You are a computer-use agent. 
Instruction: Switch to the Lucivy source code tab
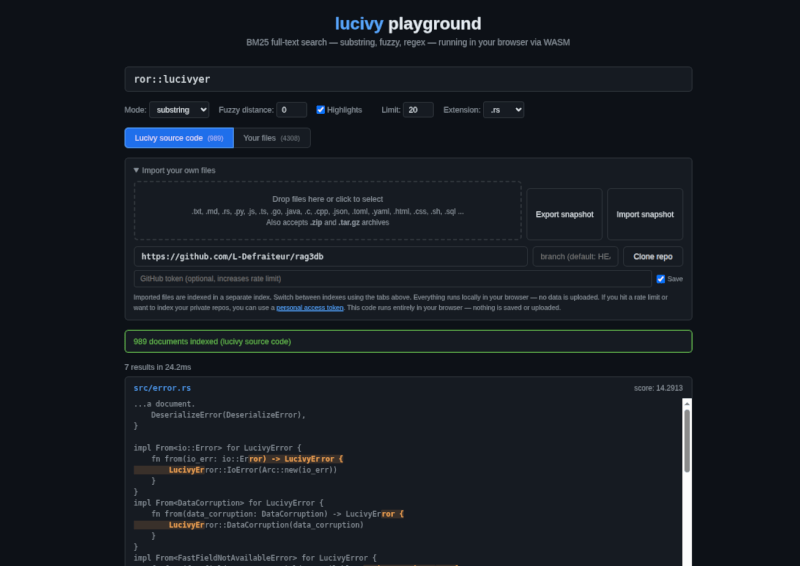tap(179, 138)
